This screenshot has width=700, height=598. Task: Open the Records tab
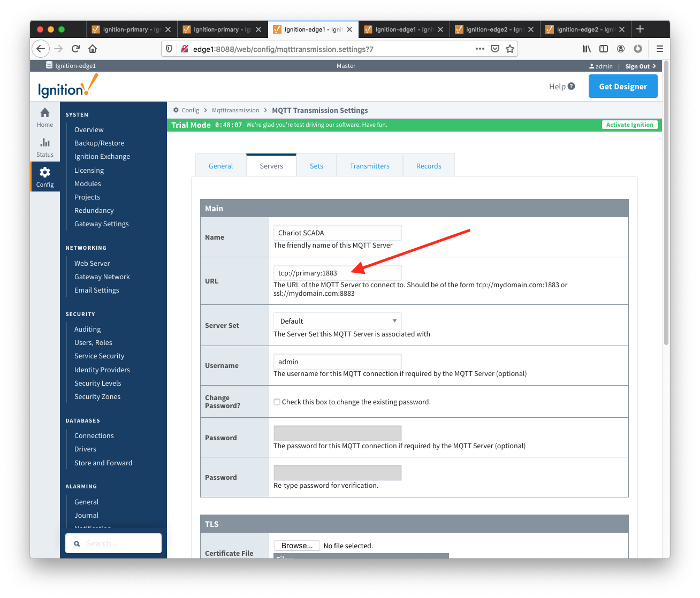click(x=429, y=166)
